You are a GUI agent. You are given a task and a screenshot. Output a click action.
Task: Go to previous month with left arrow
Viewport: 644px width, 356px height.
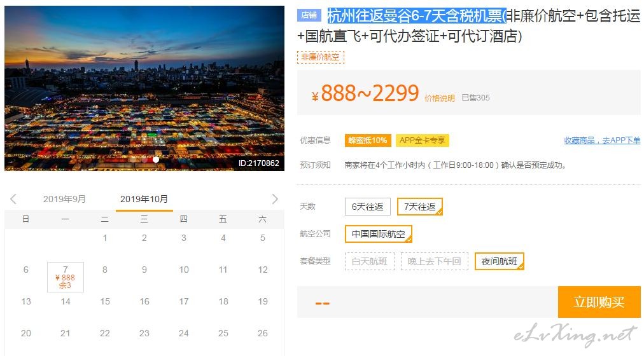(x=13, y=200)
